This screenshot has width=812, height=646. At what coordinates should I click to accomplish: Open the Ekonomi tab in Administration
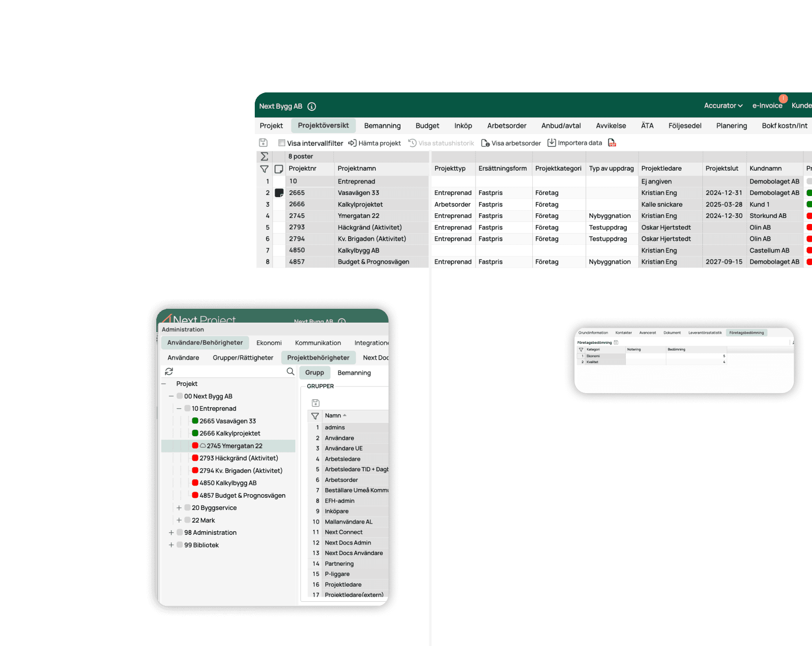pyautogui.click(x=269, y=343)
